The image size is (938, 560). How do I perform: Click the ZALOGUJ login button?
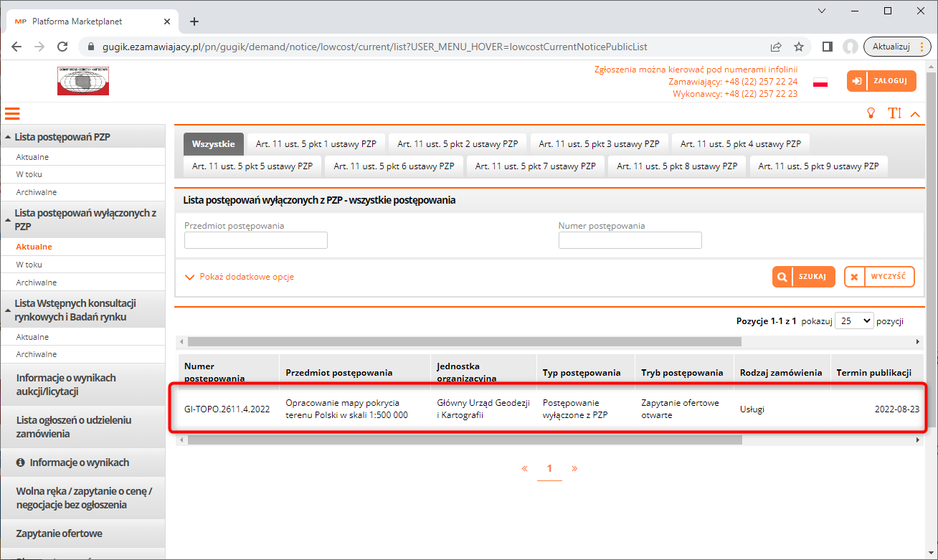[881, 81]
